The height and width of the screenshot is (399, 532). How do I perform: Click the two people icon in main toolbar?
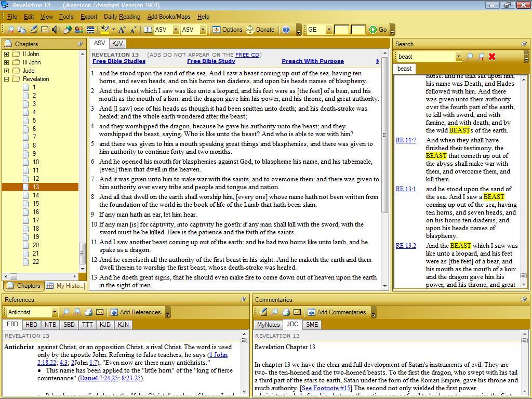(x=79, y=30)
